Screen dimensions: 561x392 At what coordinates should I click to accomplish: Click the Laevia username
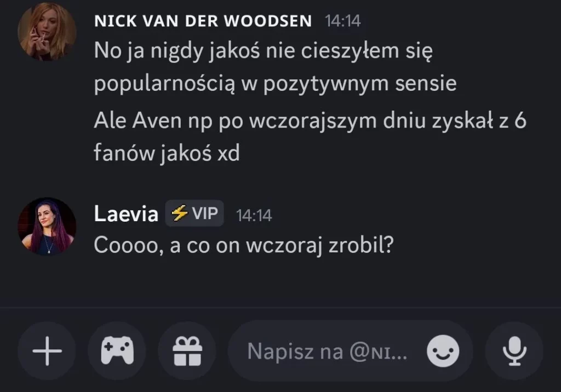point(126,214)
